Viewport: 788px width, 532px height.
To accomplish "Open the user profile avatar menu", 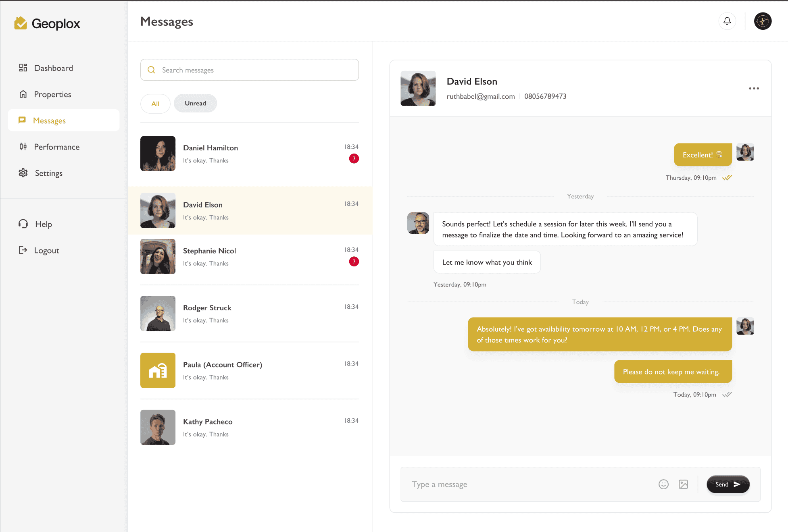I will tap(763, 21).
